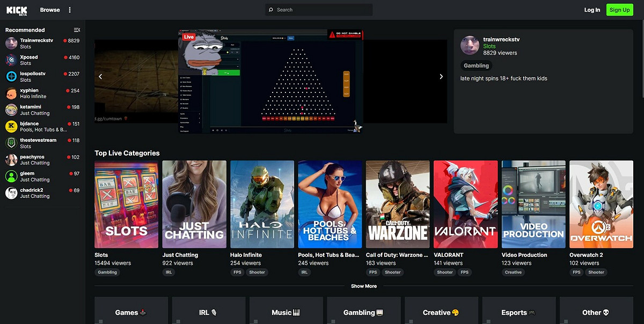Click the search magnifier icon
Viewport: 644px width, 324px height.
point(271,10)
